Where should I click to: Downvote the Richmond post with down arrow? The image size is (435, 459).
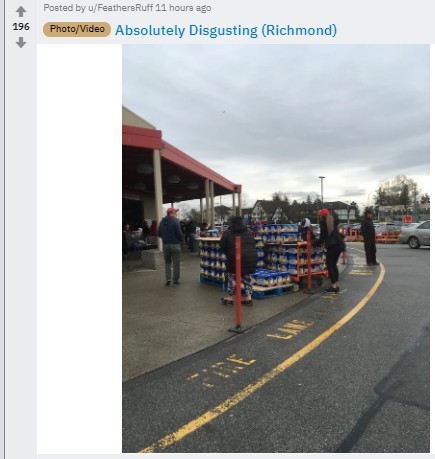click(x=21, y=42)
